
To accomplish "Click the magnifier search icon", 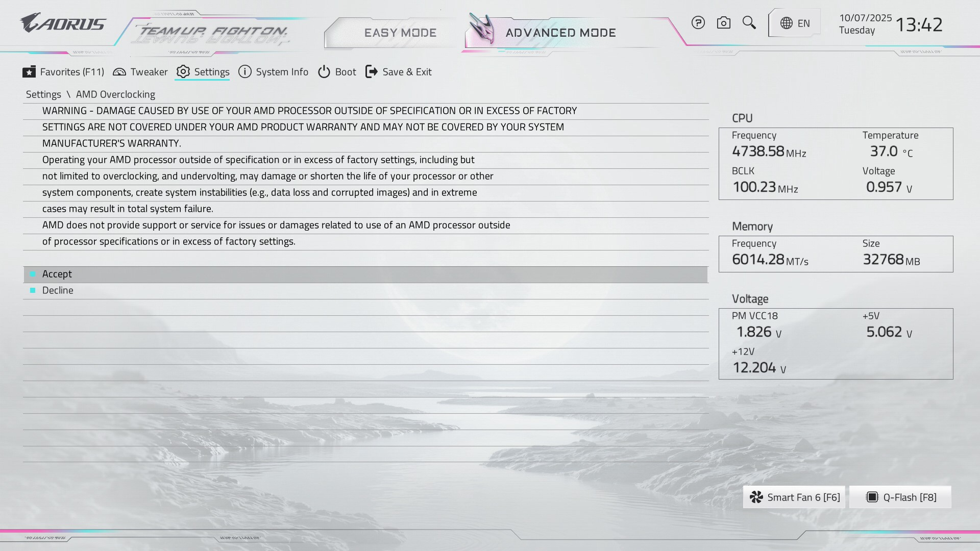I will click(749, 22).
